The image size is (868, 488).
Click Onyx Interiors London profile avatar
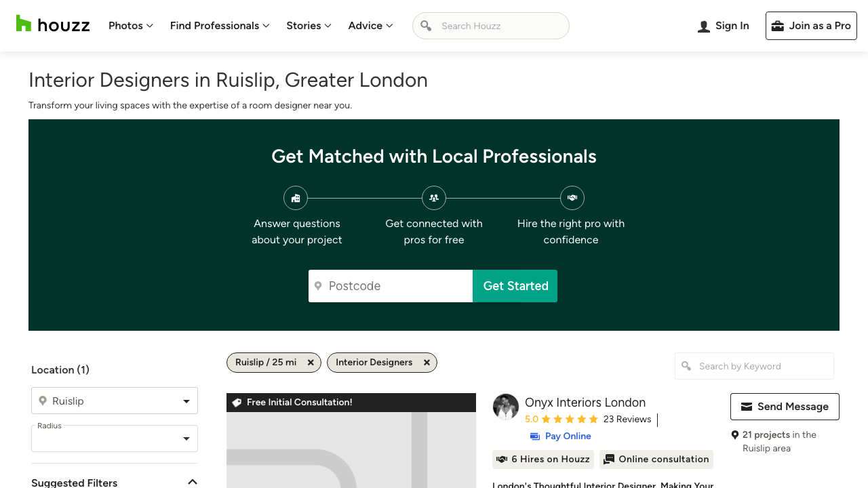506,407
